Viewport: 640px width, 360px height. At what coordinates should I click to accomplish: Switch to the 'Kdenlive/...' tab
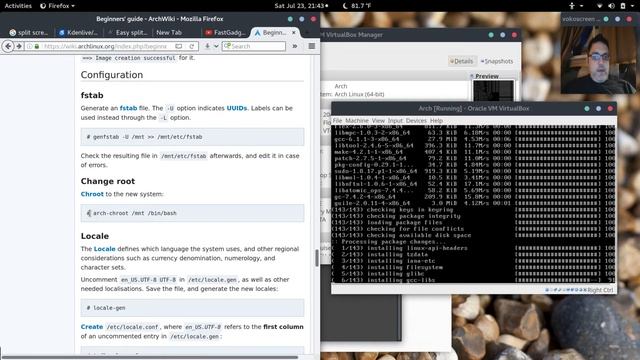(x=78, y=33)
